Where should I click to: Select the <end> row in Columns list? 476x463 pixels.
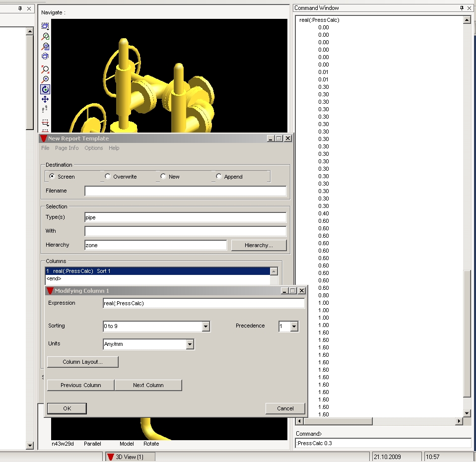(157, 279)
